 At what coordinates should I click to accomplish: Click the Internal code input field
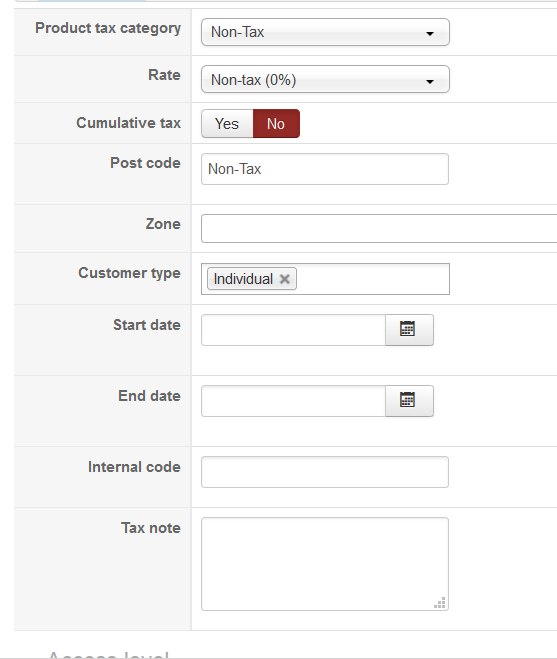pyautogui.click(x=325, y=472)
